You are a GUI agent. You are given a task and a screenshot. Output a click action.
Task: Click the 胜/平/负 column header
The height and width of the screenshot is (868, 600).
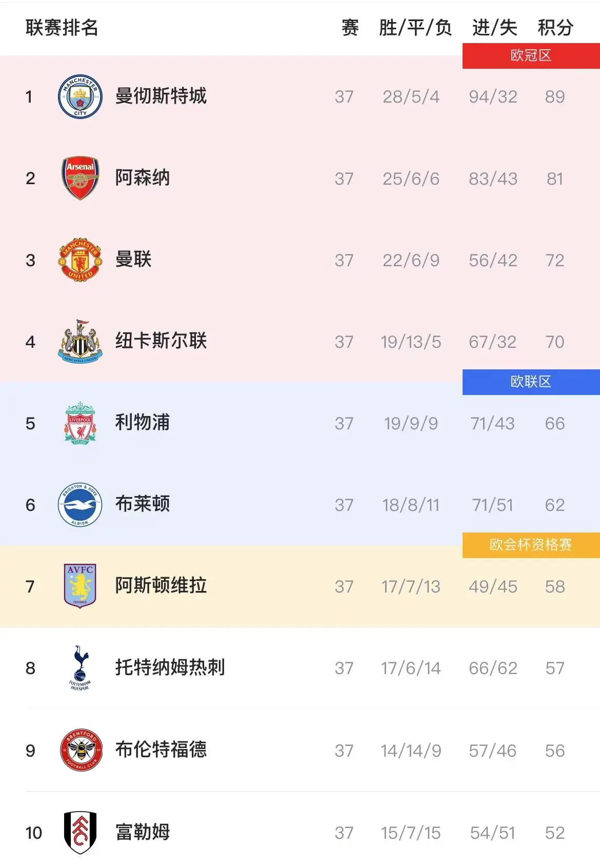click(415, 28)
